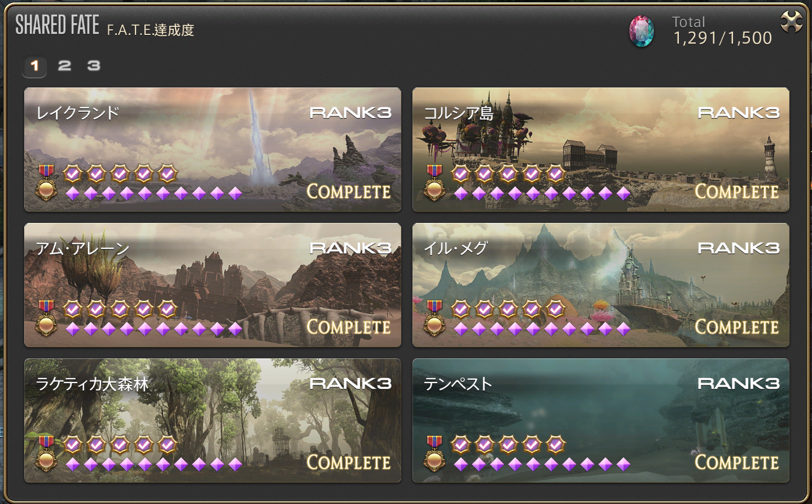
Task: Click the medal icon in the テンペスト panel
Action: point(434,453)
